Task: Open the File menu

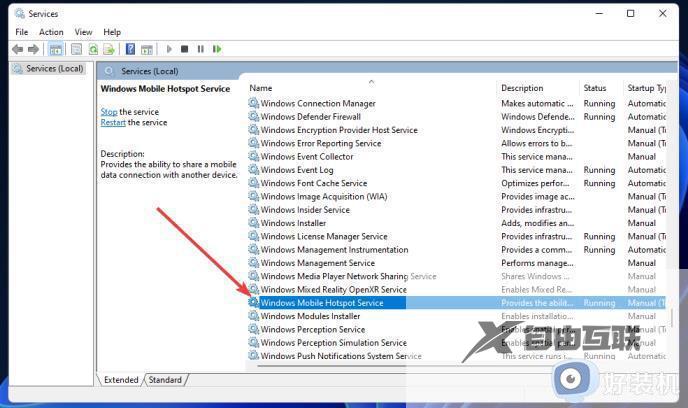Action: tap(22, 32)
